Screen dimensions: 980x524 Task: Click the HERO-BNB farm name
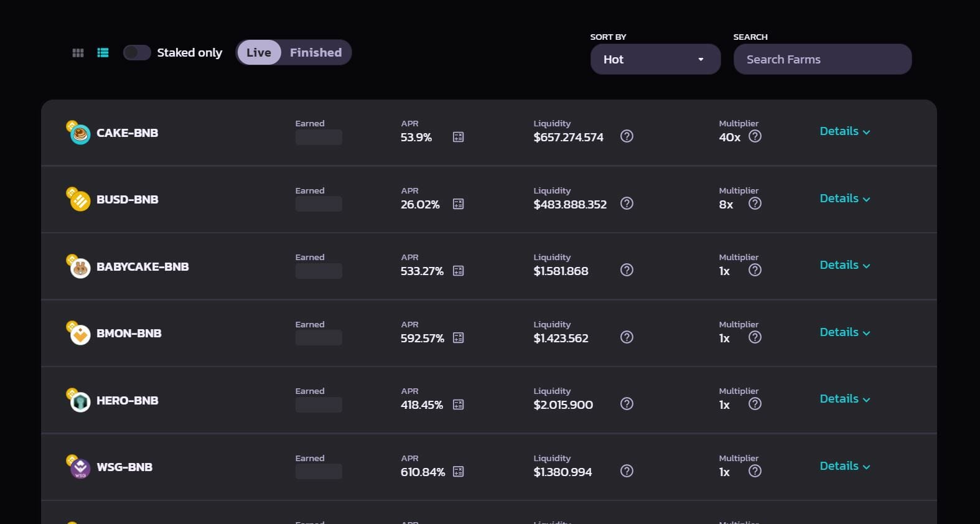[128, 401]
